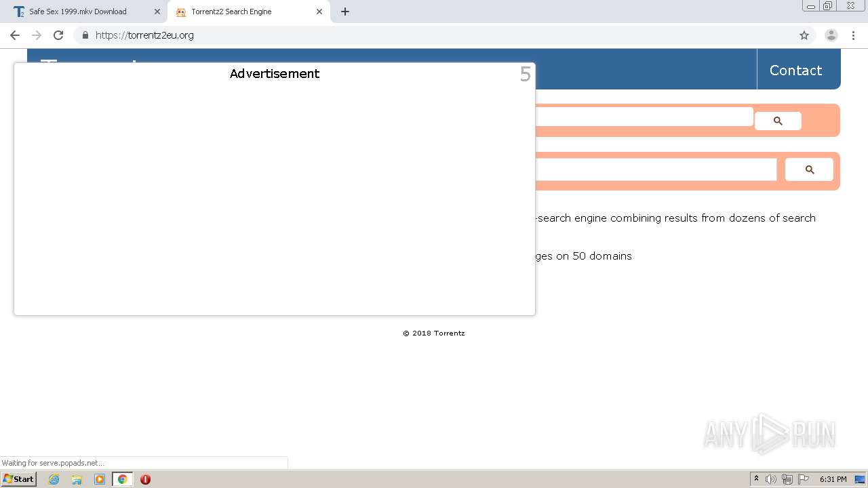
Task: Click the lower search magnifier button
Action: click(809, 169)
